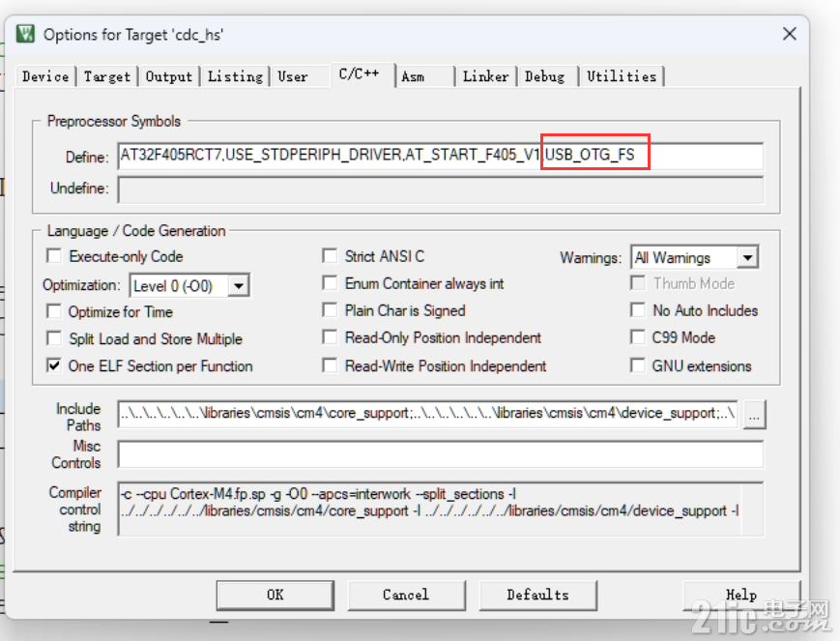Open Include Paths browse button
The height and width of the screenshot is (641, 840).
pyautogui.click(x=754, y=415)
